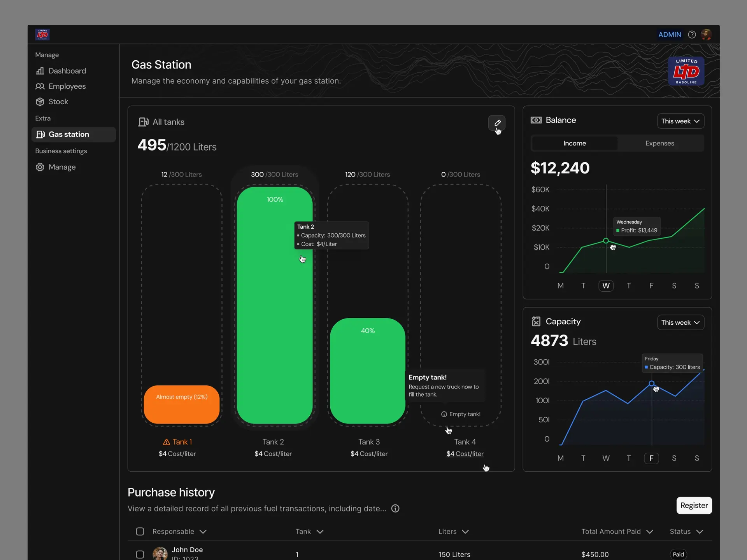The height and width of the screenshot is (560, 747).
Task: Select W day on Balance chart axis
Action: click(606, 286)
